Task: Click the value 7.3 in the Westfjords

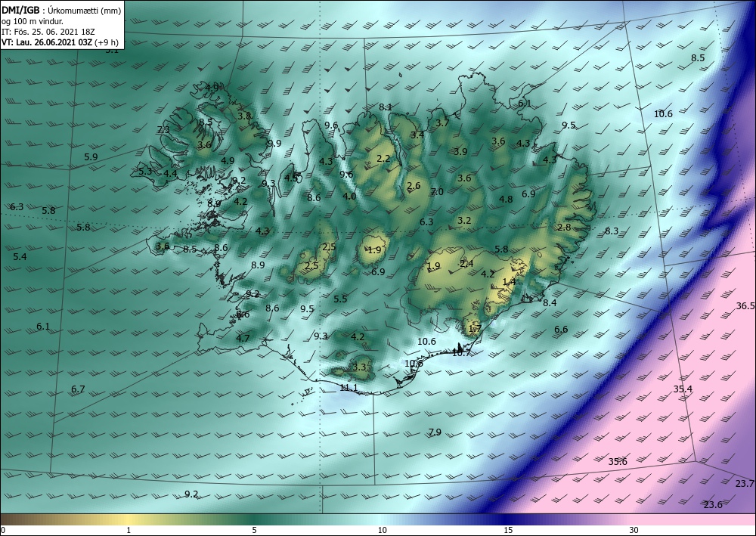Action: click(163, 130)
